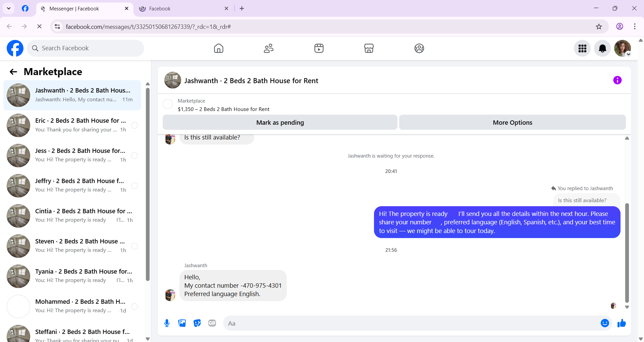
Task: Click the browser address bar URL
Action: coord(148,26)
